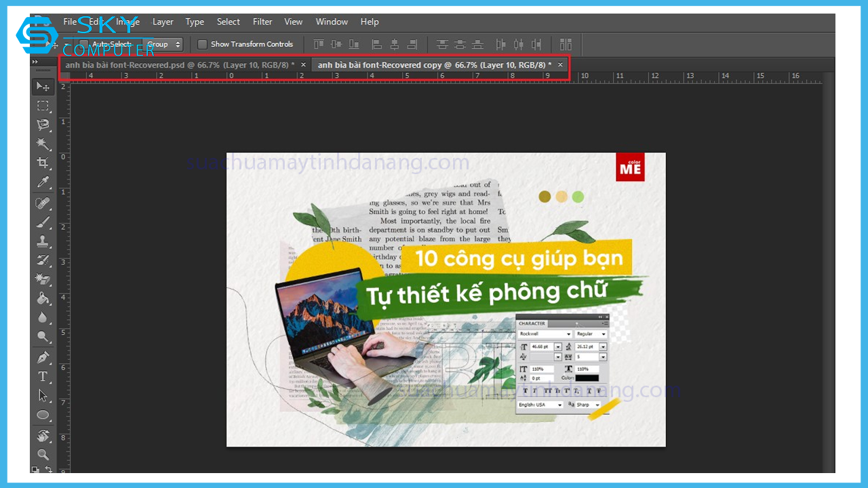
Task: Select the Move tool
Action: (x=43, y=87)
